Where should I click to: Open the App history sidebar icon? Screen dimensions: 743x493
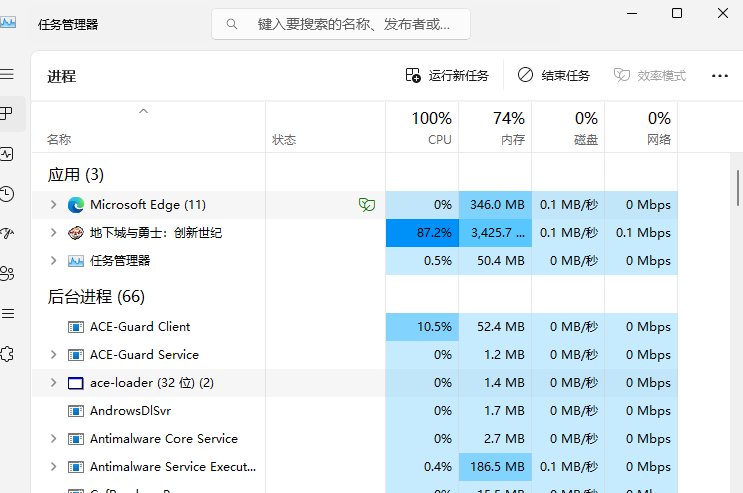tap(7, 194)
